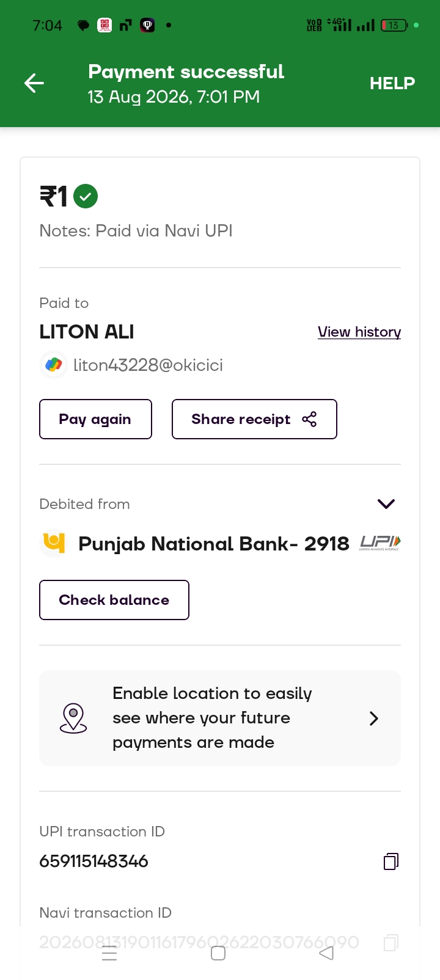Tap the Pay again button
The width and height of the screenshot is (440, 980).
point(95,419)
